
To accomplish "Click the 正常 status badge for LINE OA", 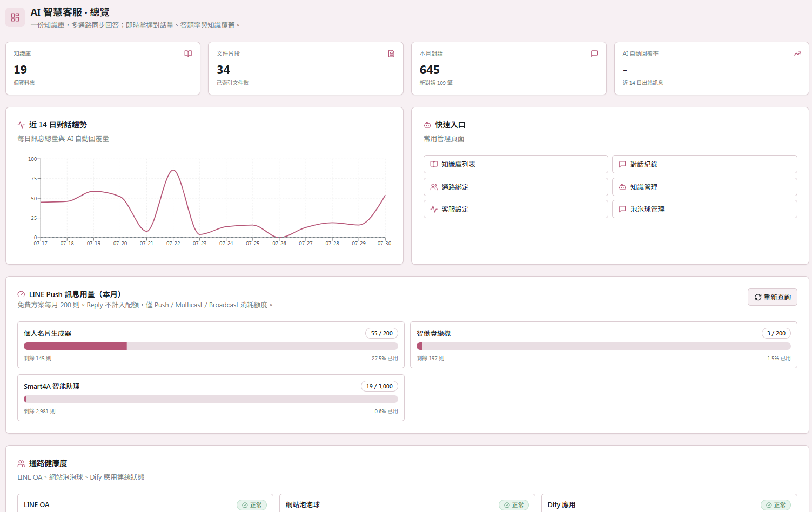I will [252, 505].
